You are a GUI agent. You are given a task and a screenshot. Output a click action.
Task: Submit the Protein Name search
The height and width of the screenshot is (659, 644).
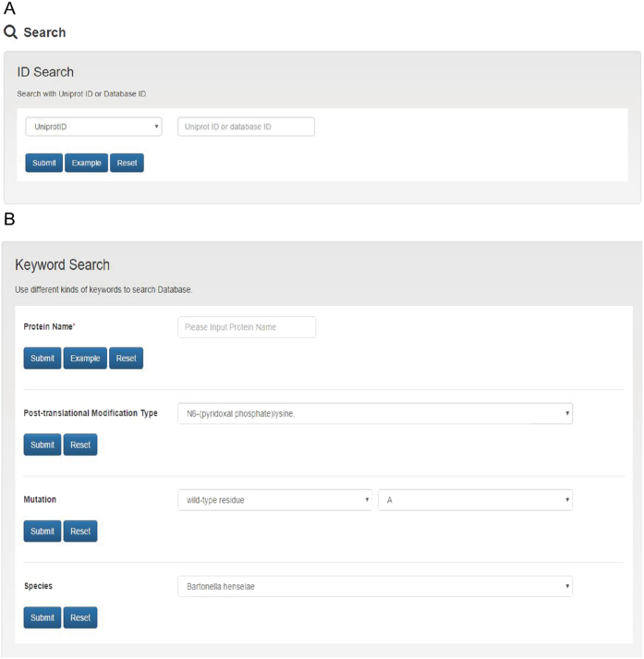click(43, 358)
